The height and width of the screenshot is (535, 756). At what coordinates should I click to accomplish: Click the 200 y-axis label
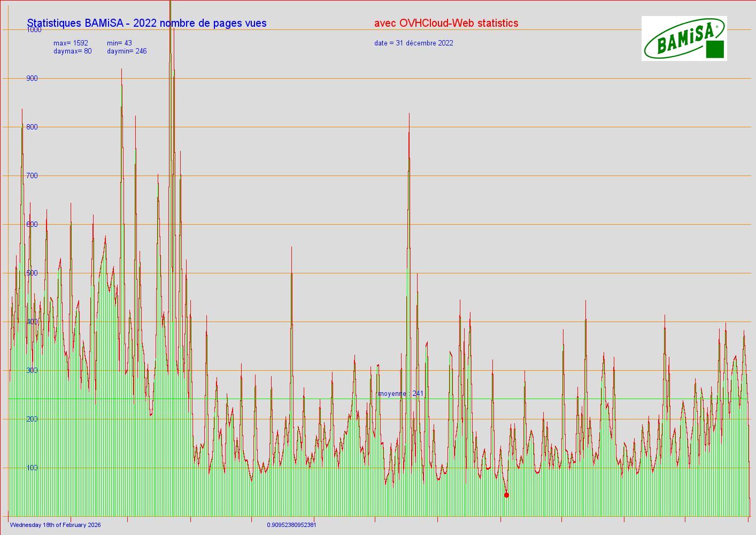32,419
